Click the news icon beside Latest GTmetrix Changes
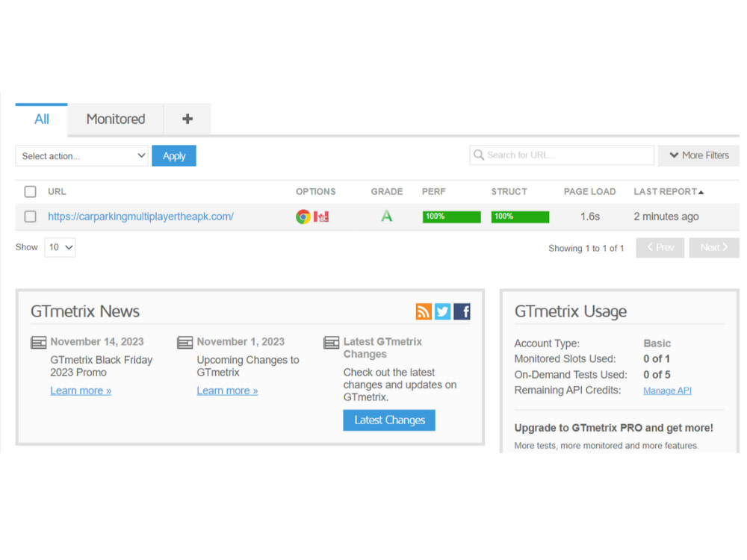Screen dimensions: 747x560 tap(332, 343)
